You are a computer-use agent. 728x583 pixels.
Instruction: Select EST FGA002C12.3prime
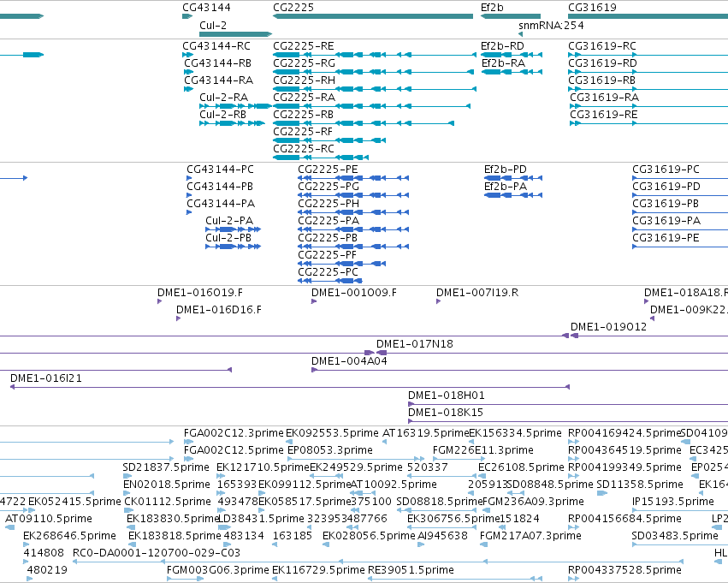234,433
